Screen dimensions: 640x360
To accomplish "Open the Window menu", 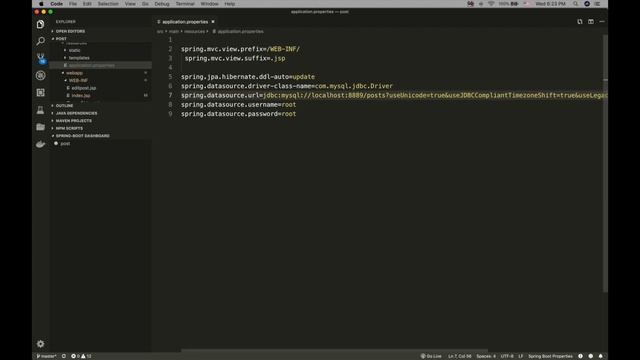I will click(x=209, y=4).
